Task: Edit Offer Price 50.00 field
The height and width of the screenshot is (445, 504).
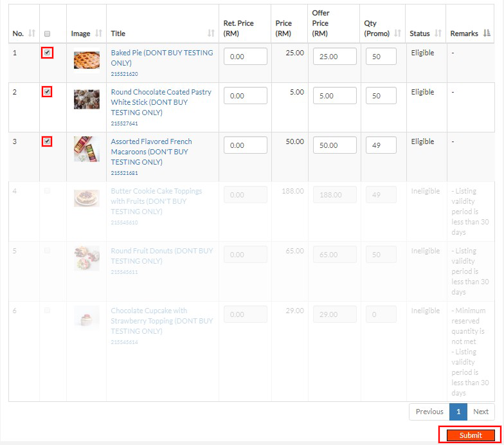Action: point(334,145)
